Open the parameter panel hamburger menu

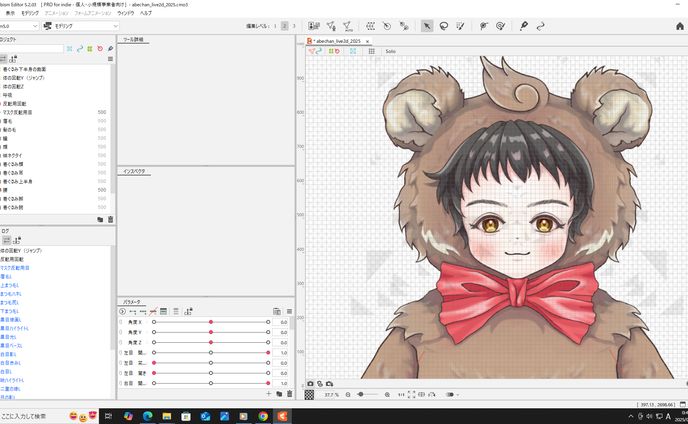click(289, 311)
